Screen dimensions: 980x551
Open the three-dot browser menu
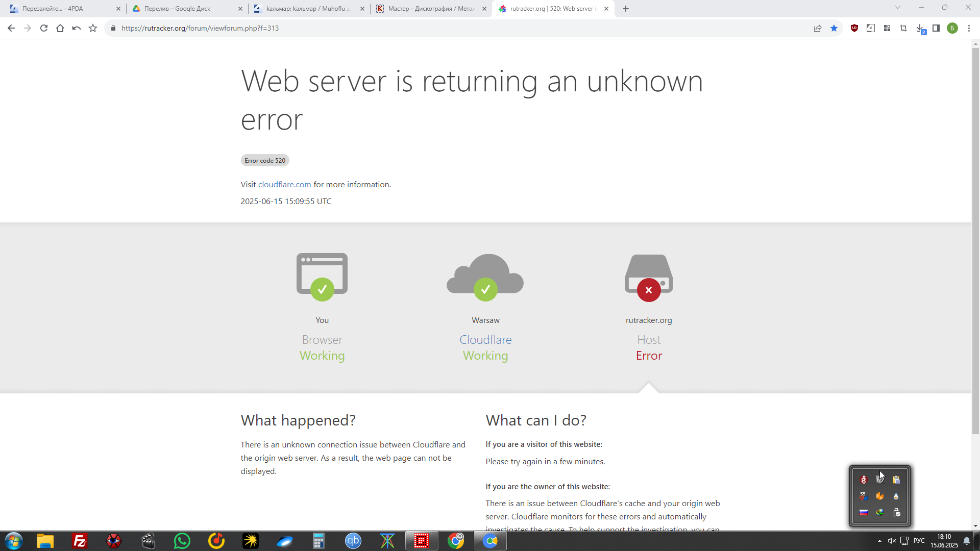click(969, 28)
